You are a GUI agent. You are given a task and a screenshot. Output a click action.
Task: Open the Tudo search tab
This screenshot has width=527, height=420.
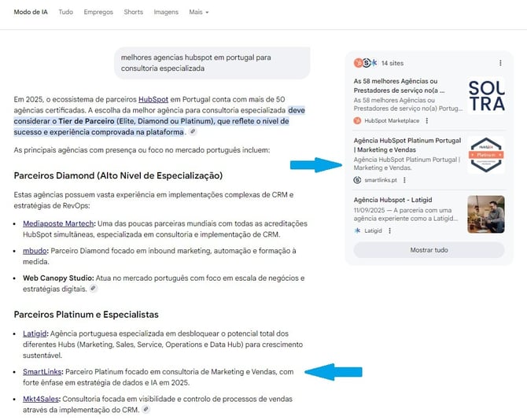click(65, 12)
